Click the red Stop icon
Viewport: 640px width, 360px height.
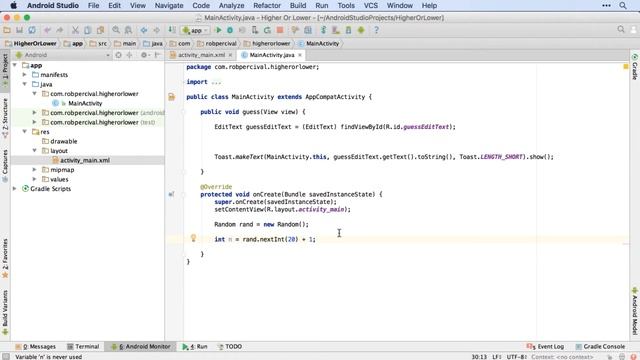[280, 30]
